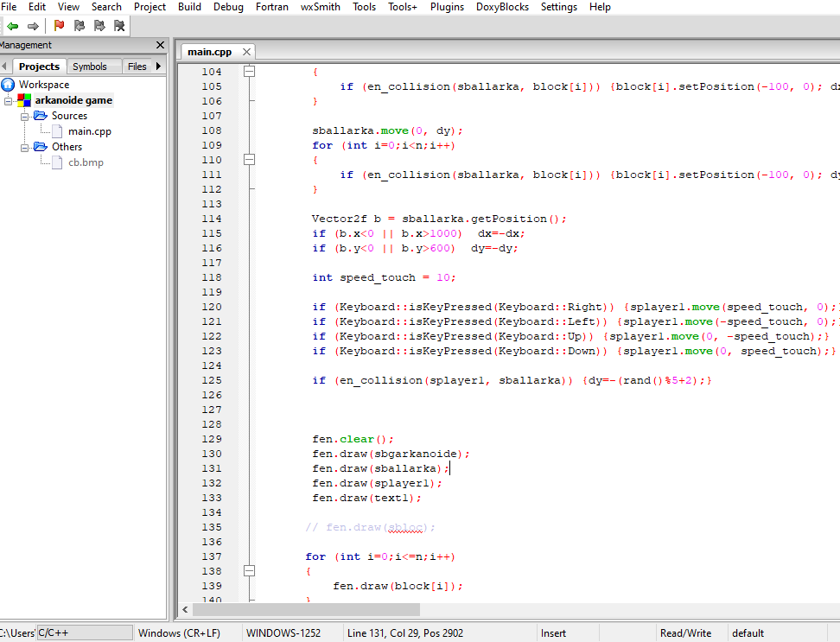This screenshot has width=840, height=642.
Task: Clear all bookmarks flag icon
Action: [x=119, y=25]
